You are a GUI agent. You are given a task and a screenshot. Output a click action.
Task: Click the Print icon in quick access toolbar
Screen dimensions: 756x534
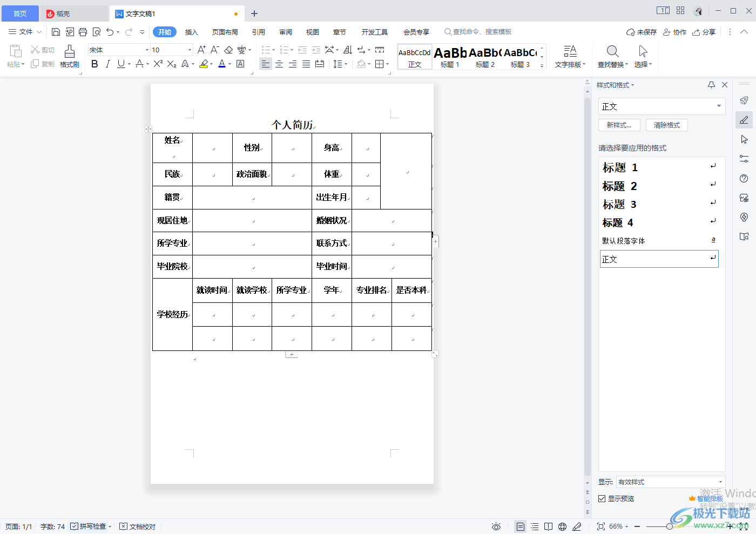click(83, 32)
